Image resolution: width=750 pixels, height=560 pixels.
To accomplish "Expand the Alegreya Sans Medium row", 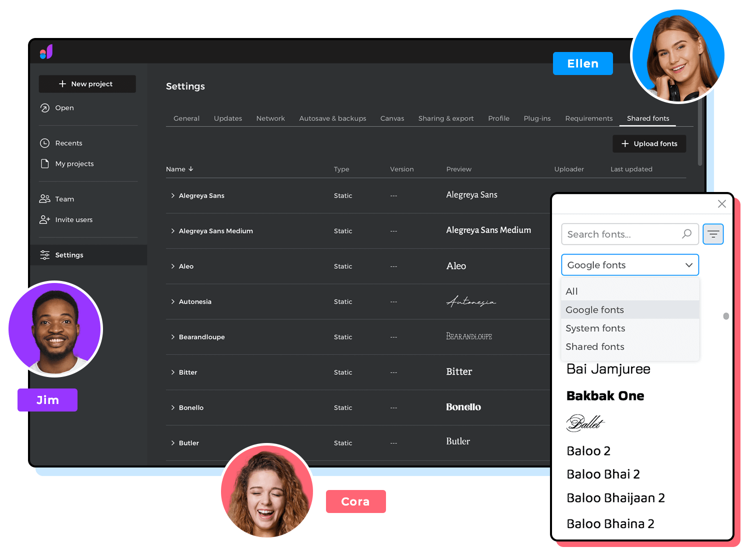I will pos(172,231).
